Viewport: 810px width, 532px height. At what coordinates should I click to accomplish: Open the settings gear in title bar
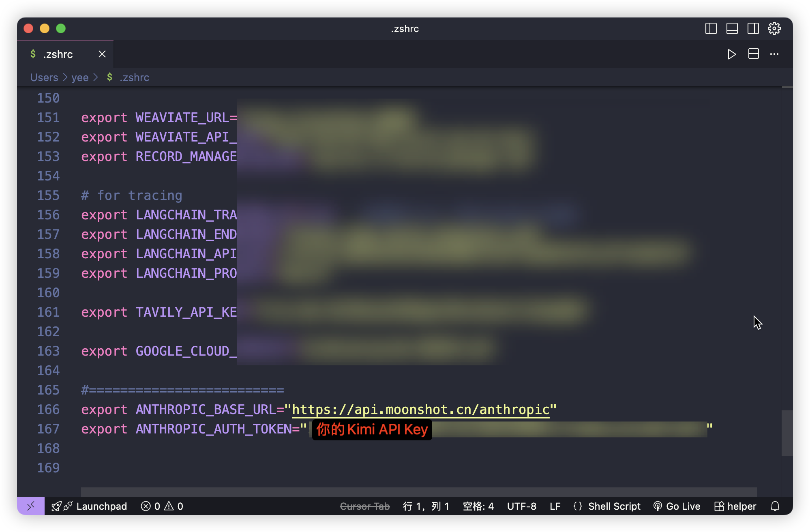[x=774, y=28]
